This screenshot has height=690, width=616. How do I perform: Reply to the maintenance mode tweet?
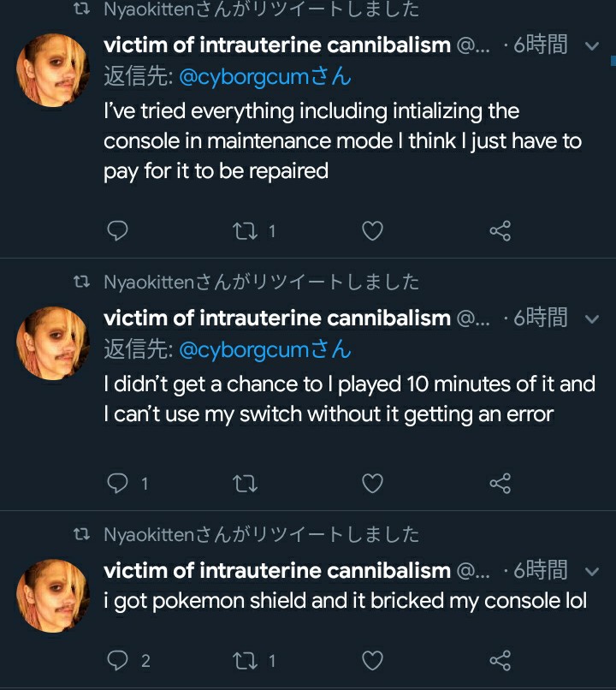click(120, 230)
